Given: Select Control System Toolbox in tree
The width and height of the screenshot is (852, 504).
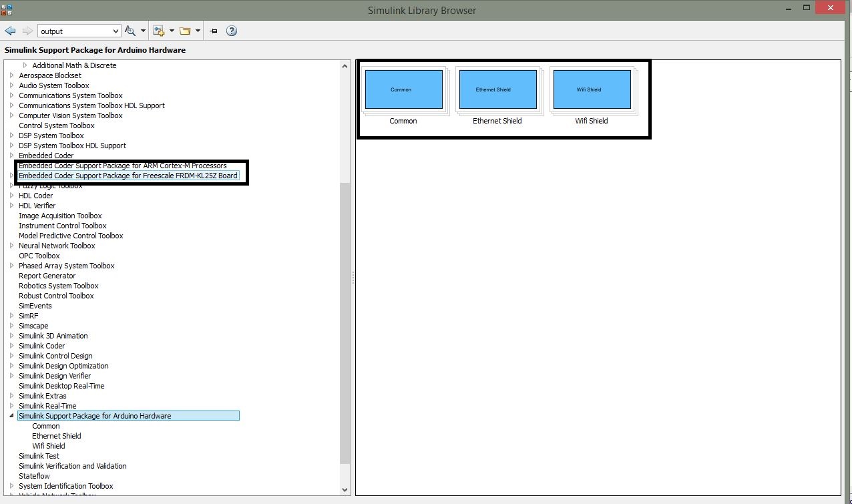Looking at the screenshot, I should click(57, 125).
